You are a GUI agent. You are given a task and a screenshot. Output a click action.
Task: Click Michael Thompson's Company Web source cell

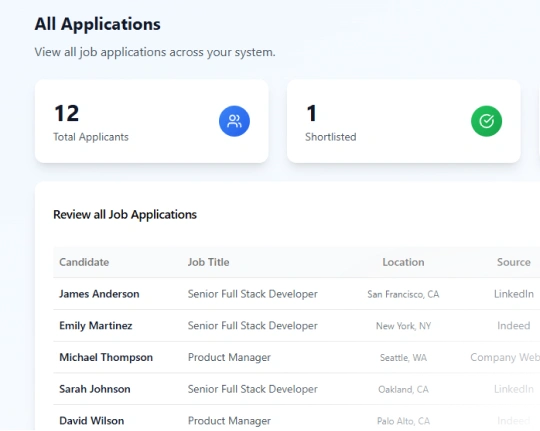[x=505, y=357]
